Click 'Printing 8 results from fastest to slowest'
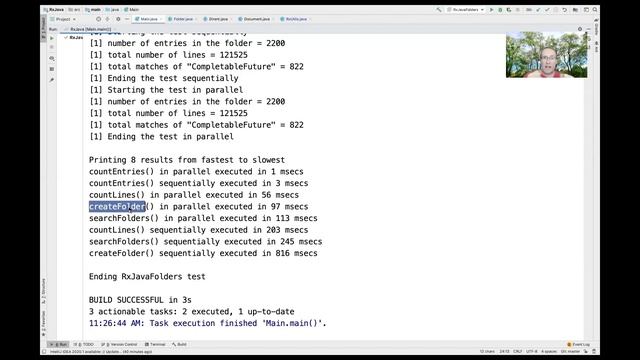 tap(187, 160)
